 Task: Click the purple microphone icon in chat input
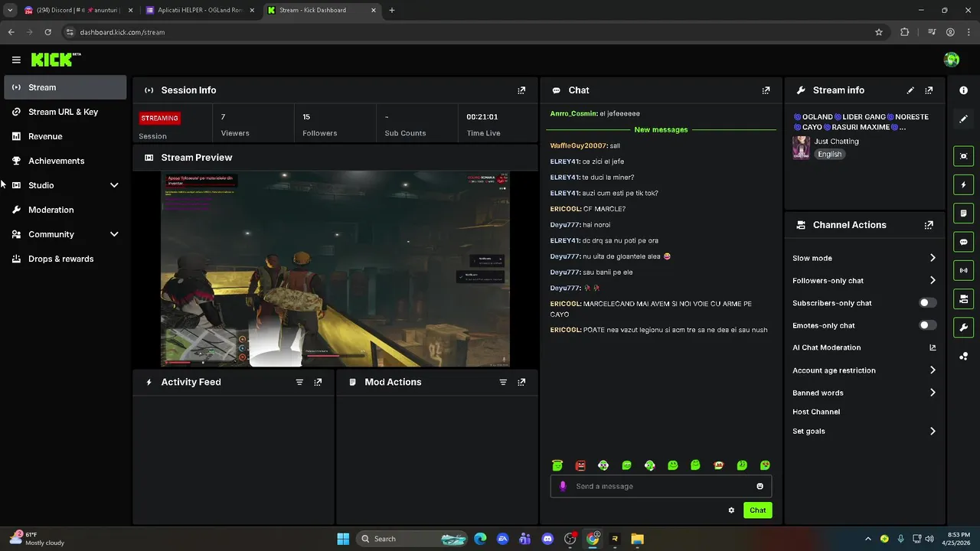tap(563, 486)
